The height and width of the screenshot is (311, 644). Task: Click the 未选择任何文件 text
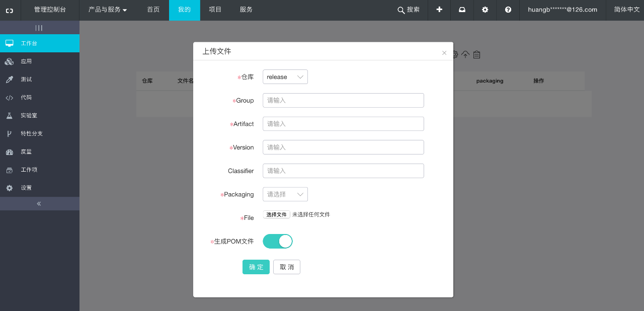tap(311, 214)
